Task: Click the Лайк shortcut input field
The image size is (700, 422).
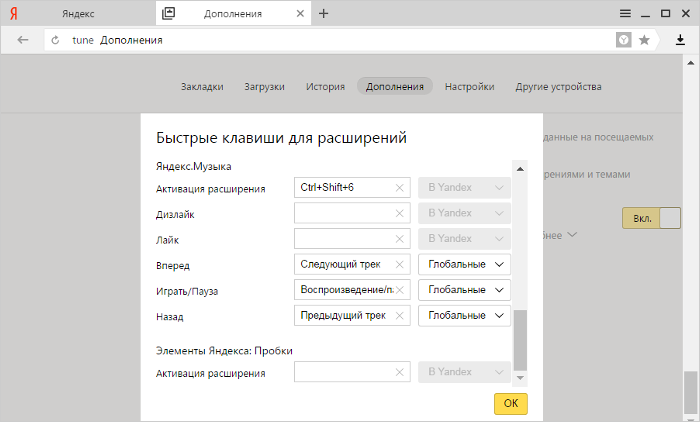Action: point(352,238)
